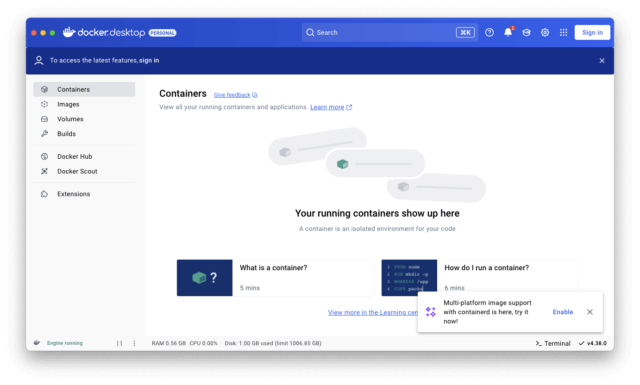Click the user profile icon in banner
The height and width of the screenshot is (385, 640).
(x=39, y=61)
